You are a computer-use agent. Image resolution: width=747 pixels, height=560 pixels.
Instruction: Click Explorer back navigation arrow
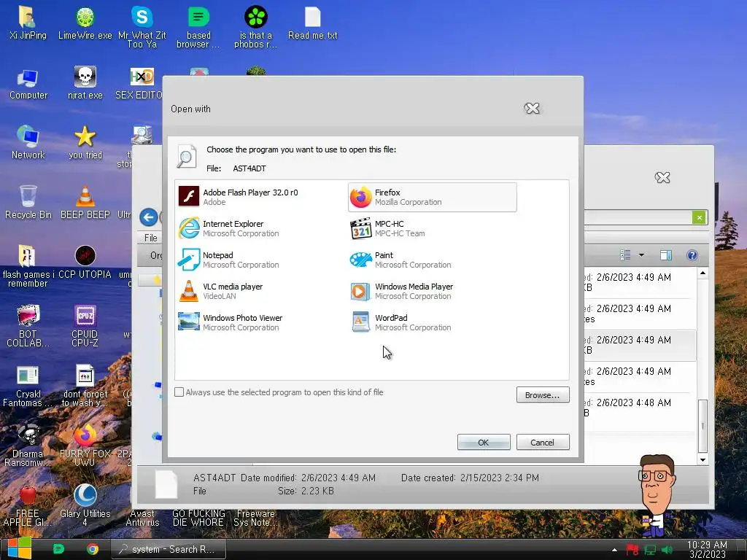pos(149,217)
